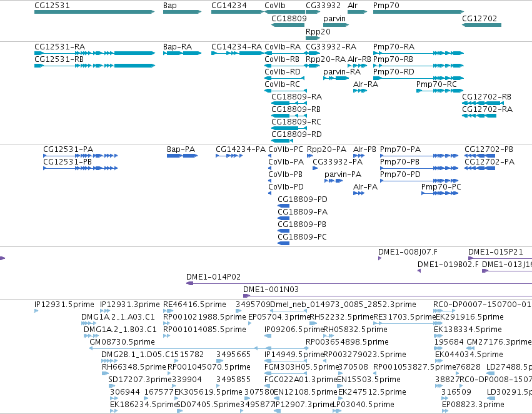Click protein Rpp20-PA
This screenshot has height=414, width=532.
pos(310,156)
